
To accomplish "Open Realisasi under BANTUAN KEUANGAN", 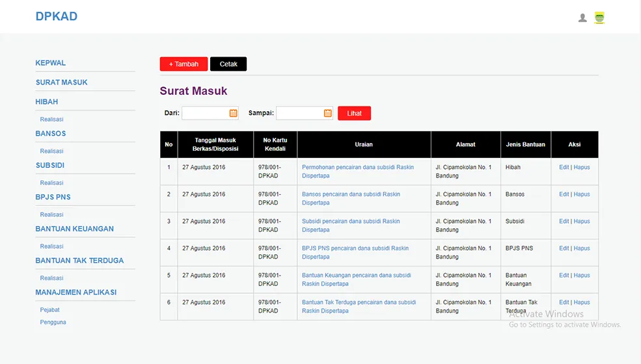I will pyautogui.click(x=51, y=246).
